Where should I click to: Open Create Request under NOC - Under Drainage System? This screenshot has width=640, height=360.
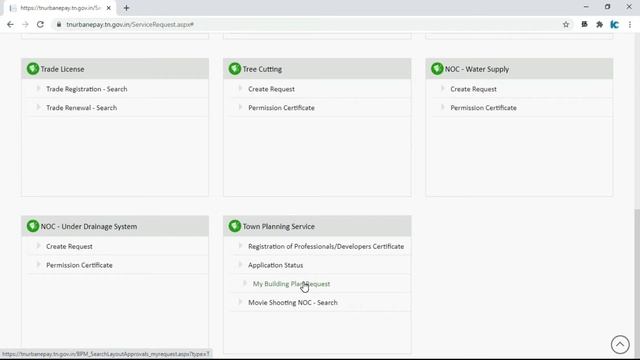(69, 247)
